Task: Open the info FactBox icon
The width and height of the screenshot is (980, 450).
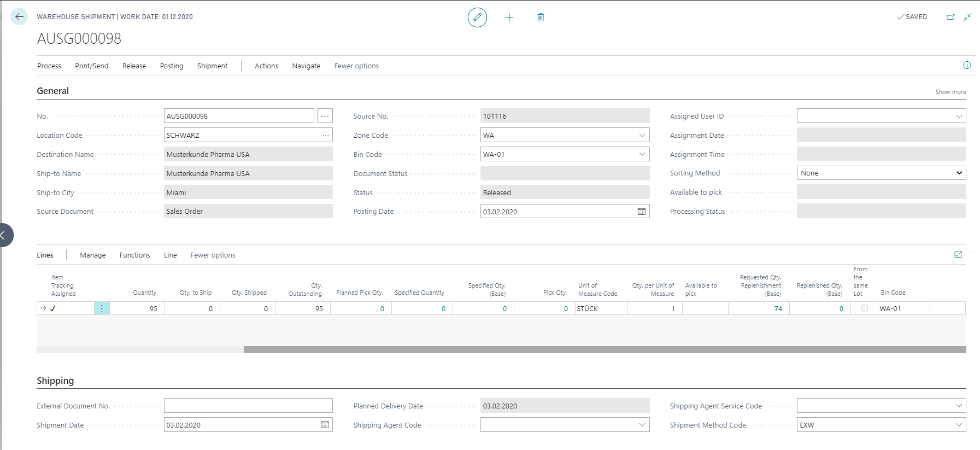Action: pos(967,65)
